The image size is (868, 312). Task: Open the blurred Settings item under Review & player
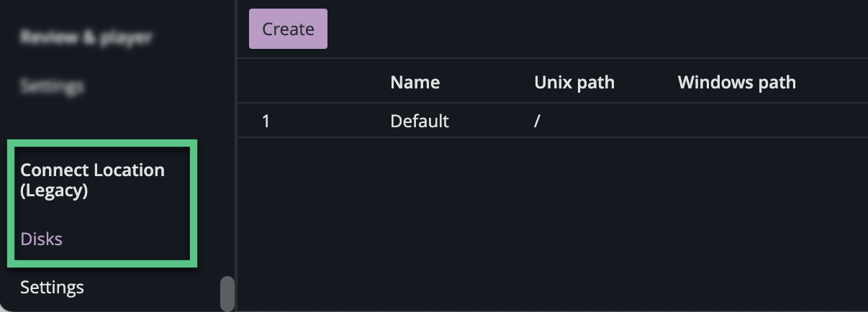click(52, 86)
